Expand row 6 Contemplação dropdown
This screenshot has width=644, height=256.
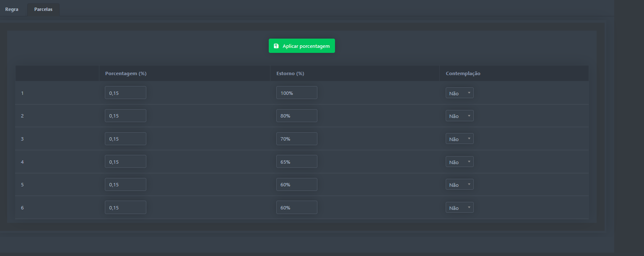(x=460, y=208)
